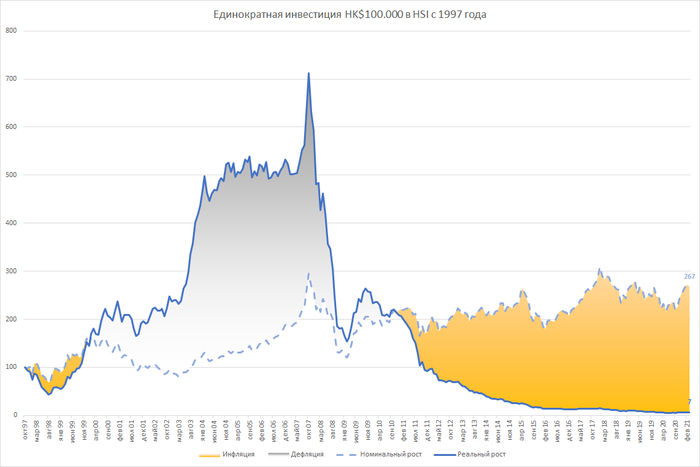700x467 pixels.
Task: Click the 400 value on vertical axis
Action: pos(11,223)
